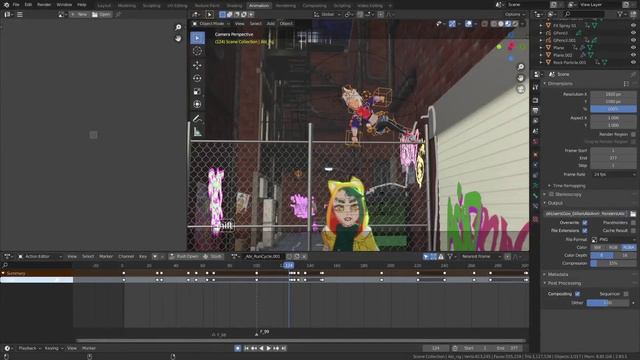Select the Select Box tool in viewport toolbar
This screenshot has height=360, width=640.
197,38
